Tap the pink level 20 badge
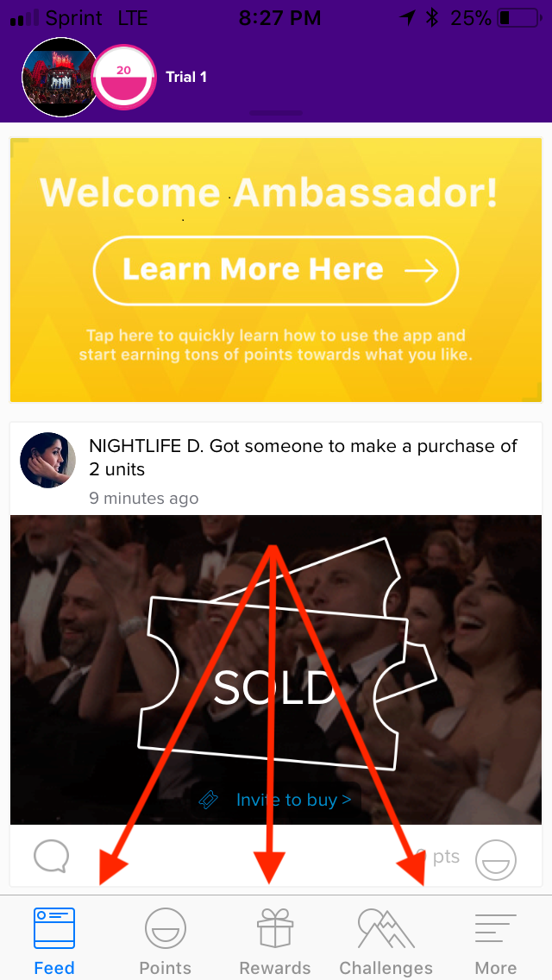The width and height of the screenshot is (552, 980). tap(124, 77)
